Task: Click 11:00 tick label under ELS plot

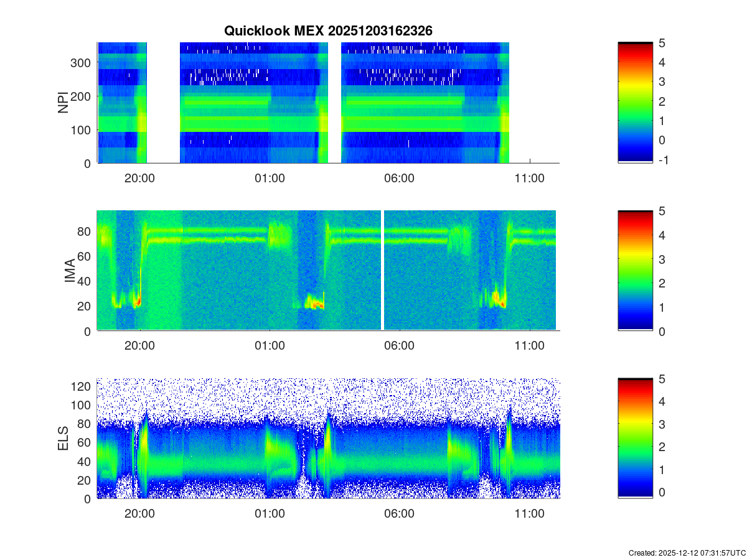Action: click(529, 514)
